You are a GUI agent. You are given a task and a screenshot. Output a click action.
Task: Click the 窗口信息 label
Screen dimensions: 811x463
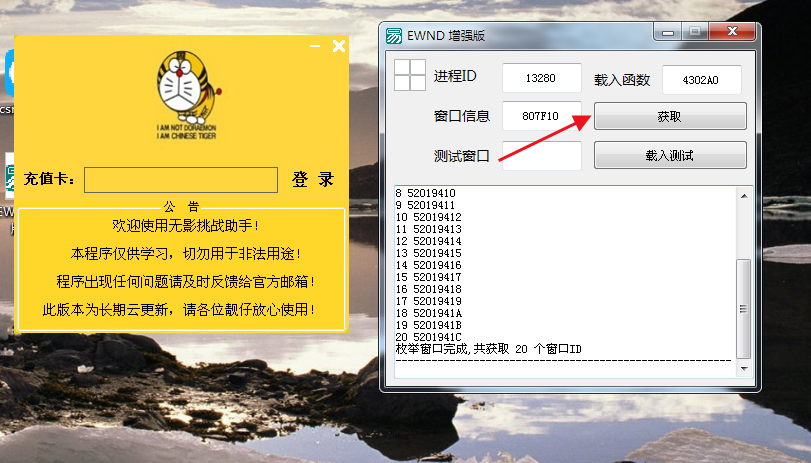(x=461, y=116)
